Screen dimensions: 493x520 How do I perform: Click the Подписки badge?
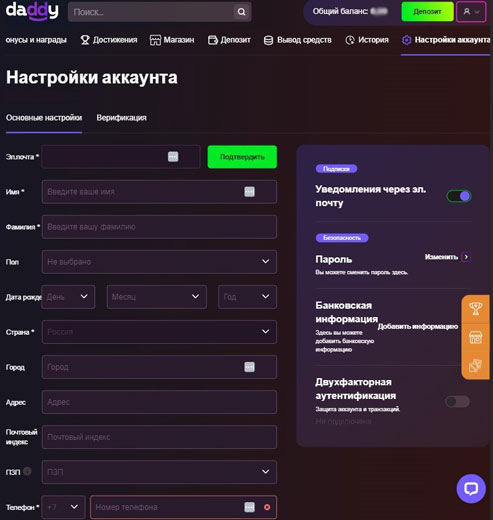[336, 169]
